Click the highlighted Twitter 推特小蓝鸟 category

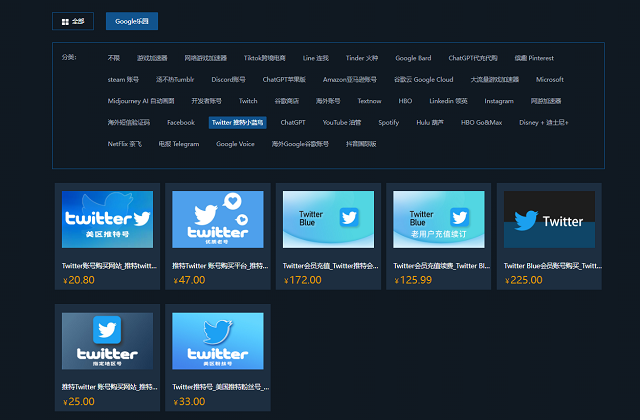click(x=238, y=122)
